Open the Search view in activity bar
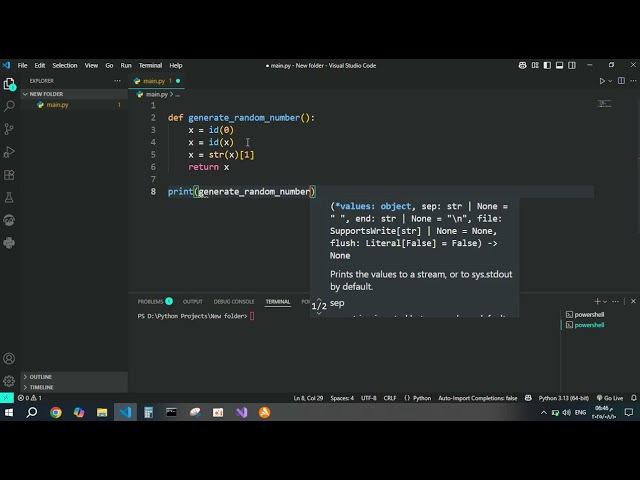 [9, 107]
